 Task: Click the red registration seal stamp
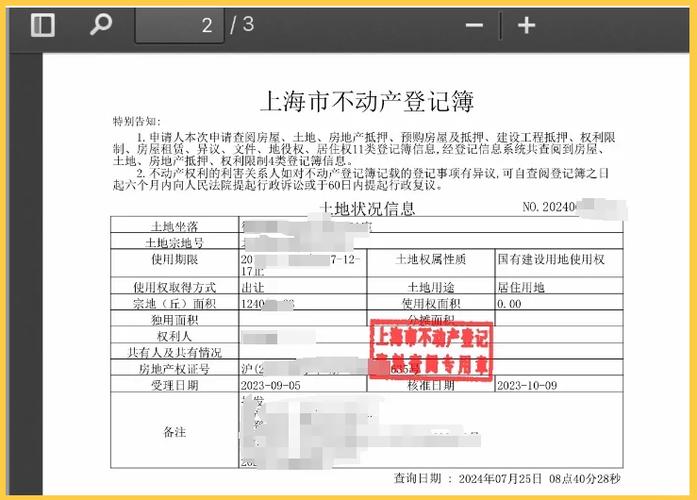point(431,351)
